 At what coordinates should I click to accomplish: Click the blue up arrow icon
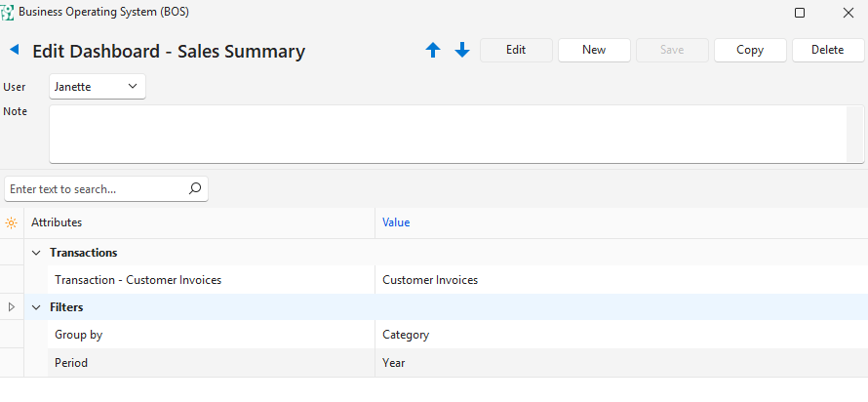433,51
